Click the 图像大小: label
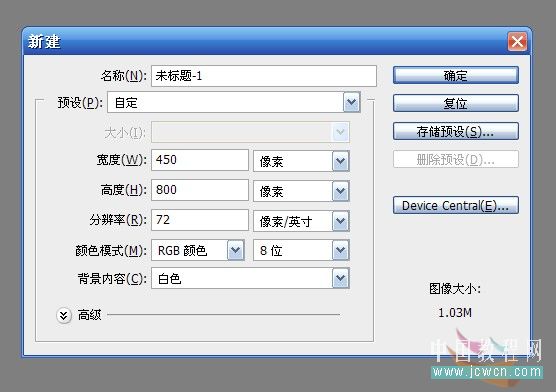 455,289
